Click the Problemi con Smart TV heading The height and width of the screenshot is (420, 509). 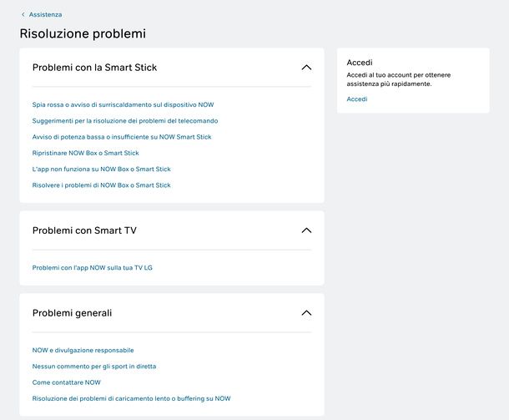click(x=84, y=230)
